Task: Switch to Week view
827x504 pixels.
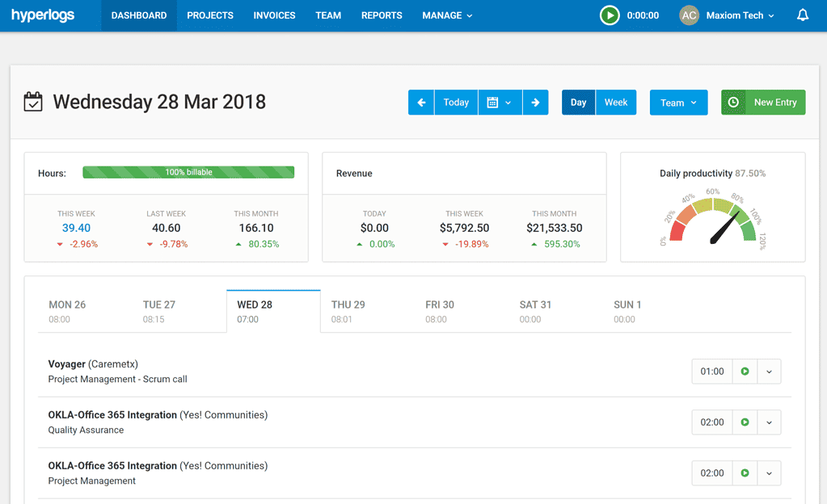Action: click(x=616, y=103)
